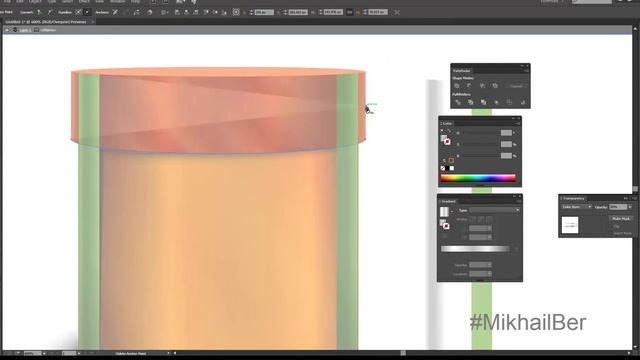Click the convert to corner anchor point icon
Image resolution: width=640 pixels, height=360 pixels.
pos(39,12)
